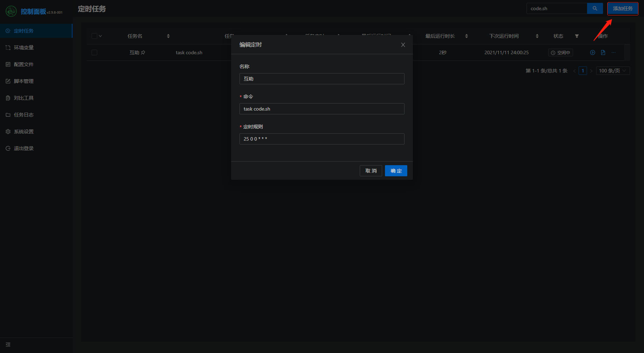Open the more actions ellipsis for 互助
This screenshot has height=353, width=644.
(614, 52)
